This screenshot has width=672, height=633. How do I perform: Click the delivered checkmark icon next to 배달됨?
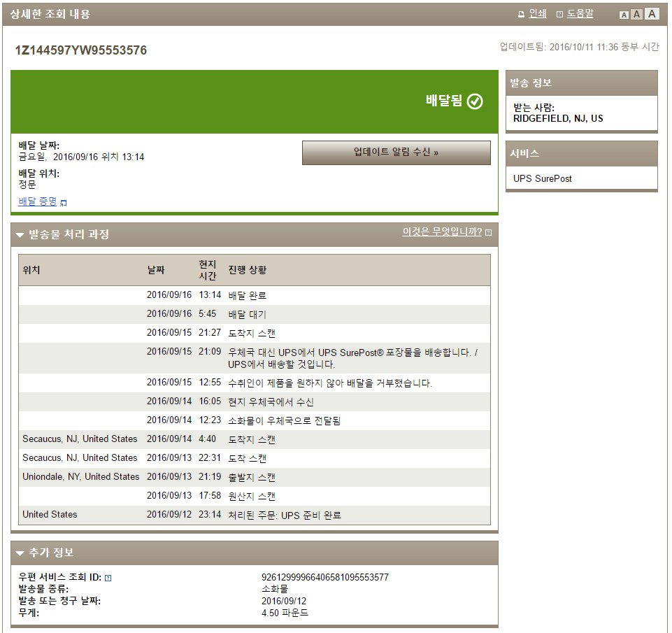pos(475,101)
